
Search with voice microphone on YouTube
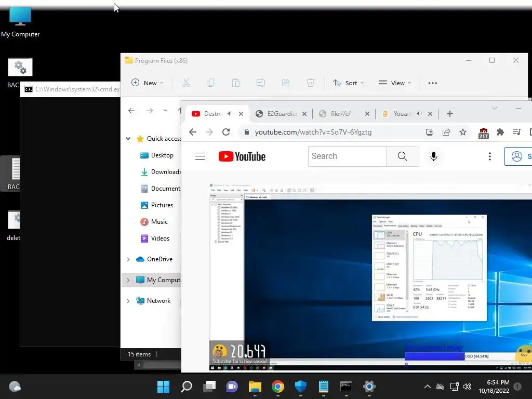pos(434,156)
